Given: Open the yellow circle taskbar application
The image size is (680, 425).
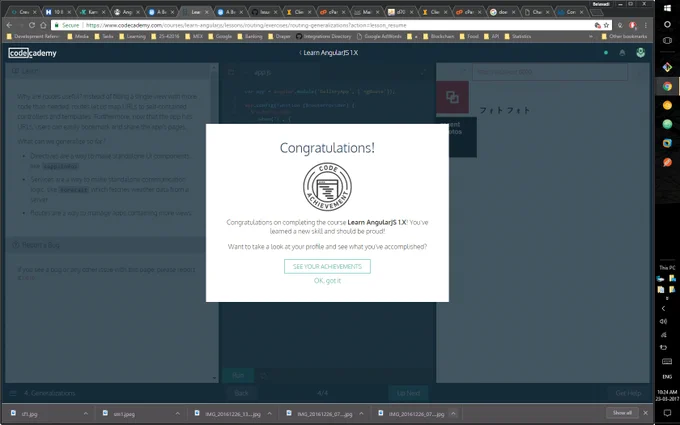Looking at the screenshot, I should coord(667,105).
